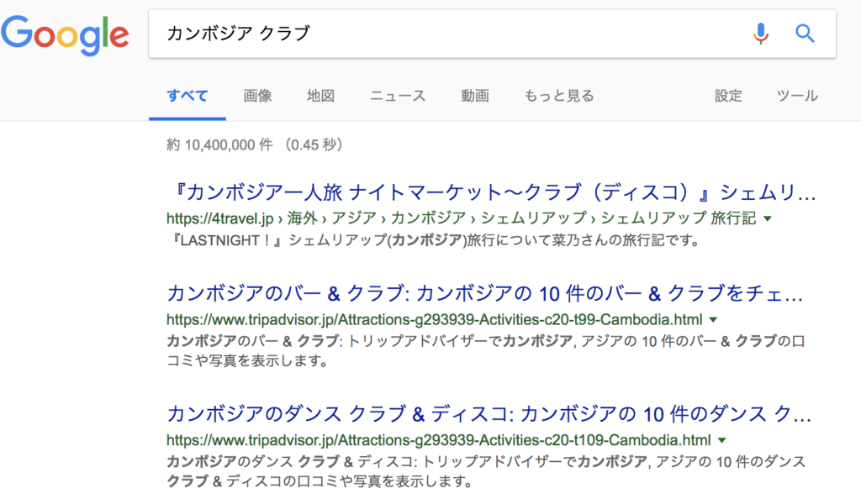Click the tripadvisor URL ending t109-Cambodia.html

[x=439, y=440]
